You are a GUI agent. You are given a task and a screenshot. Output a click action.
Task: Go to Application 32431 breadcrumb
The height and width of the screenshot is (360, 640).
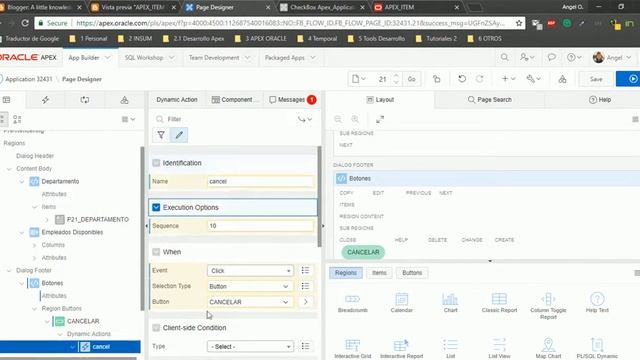point(29,79)
